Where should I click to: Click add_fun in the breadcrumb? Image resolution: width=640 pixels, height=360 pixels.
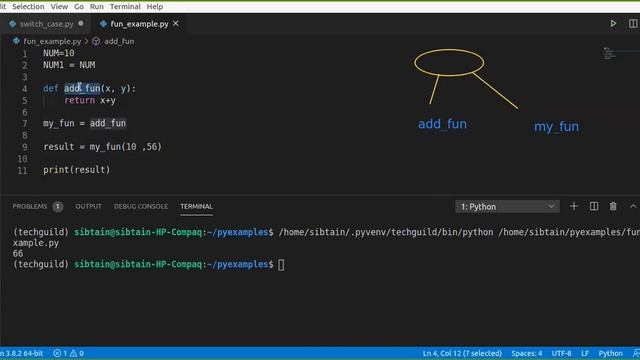[x=119, y=41]
